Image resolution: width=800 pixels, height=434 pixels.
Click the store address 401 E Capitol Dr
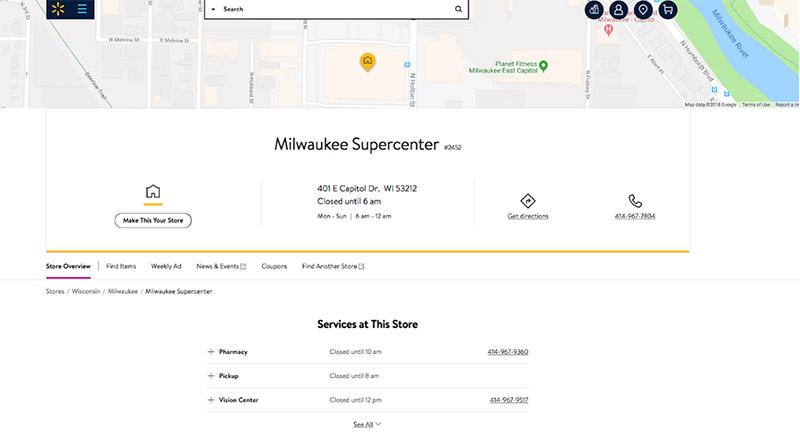(367, 189)
